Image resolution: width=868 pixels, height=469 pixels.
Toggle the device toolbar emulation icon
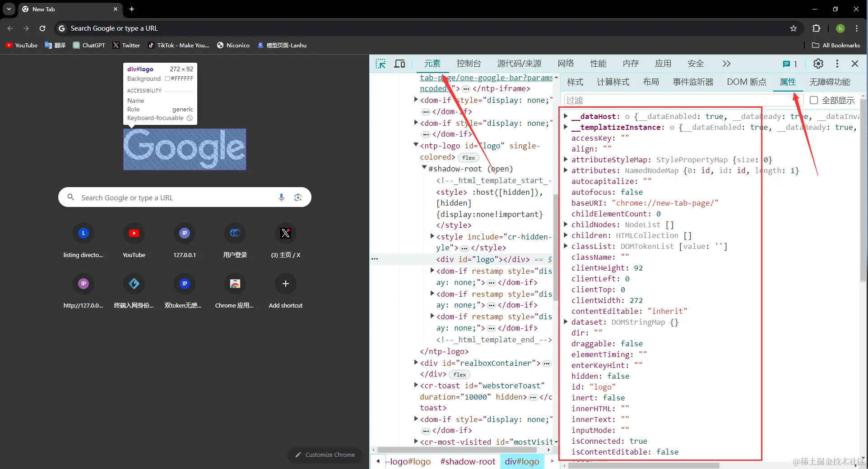399,64
